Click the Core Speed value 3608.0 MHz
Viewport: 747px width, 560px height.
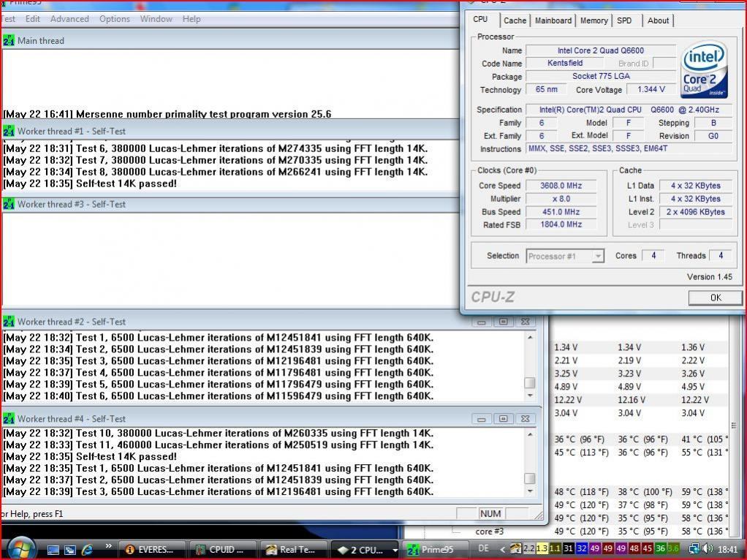pyautogui.click(x=561, y=186)
